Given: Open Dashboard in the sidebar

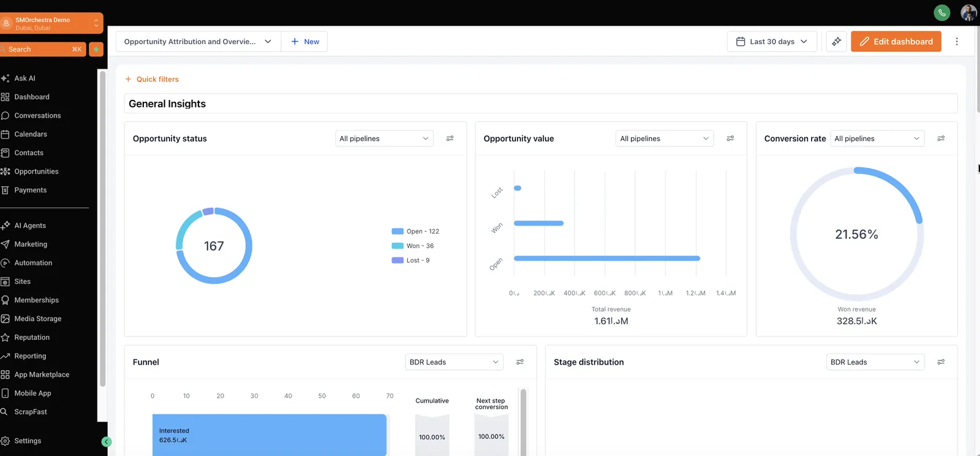Looking at the screenshot, I should pyautogui.click(x=32, y=97).
